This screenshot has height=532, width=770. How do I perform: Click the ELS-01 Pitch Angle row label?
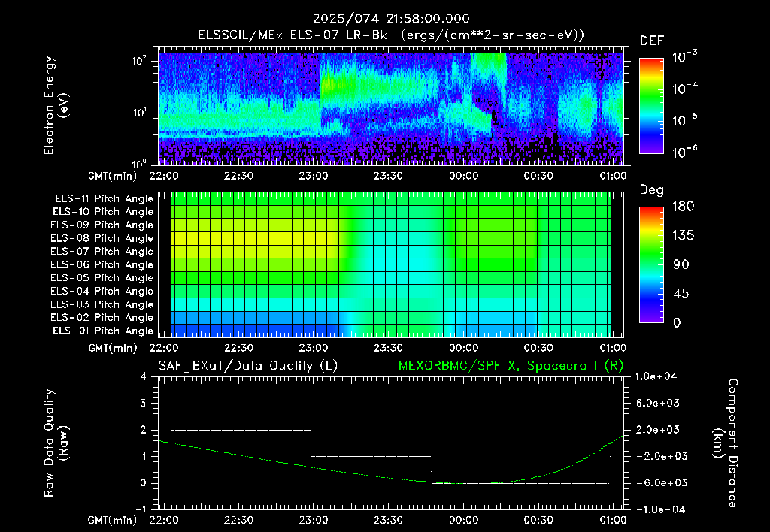(x=103, y=331)
